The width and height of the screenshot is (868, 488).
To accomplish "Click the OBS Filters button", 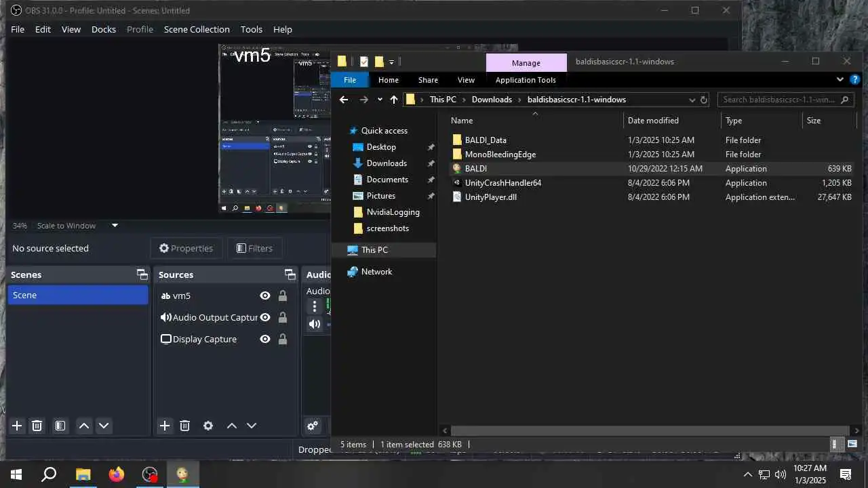I will 254,248.
